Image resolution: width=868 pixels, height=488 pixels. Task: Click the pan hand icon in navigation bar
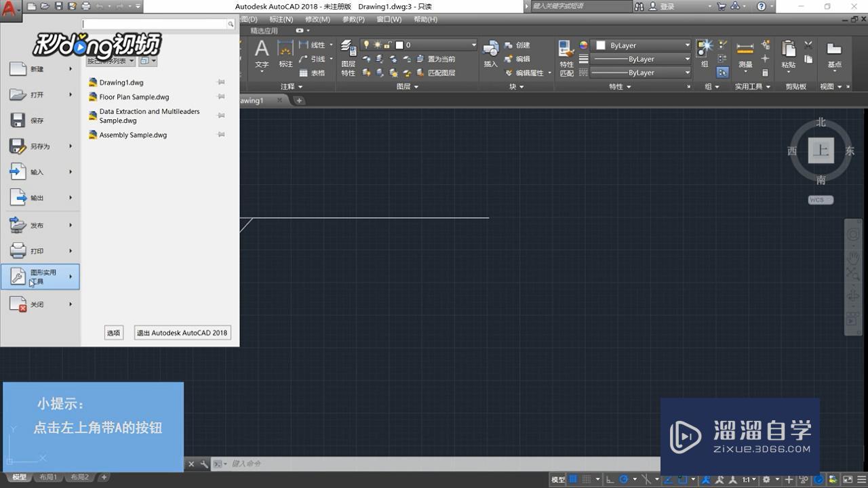[x=853, y=257]
